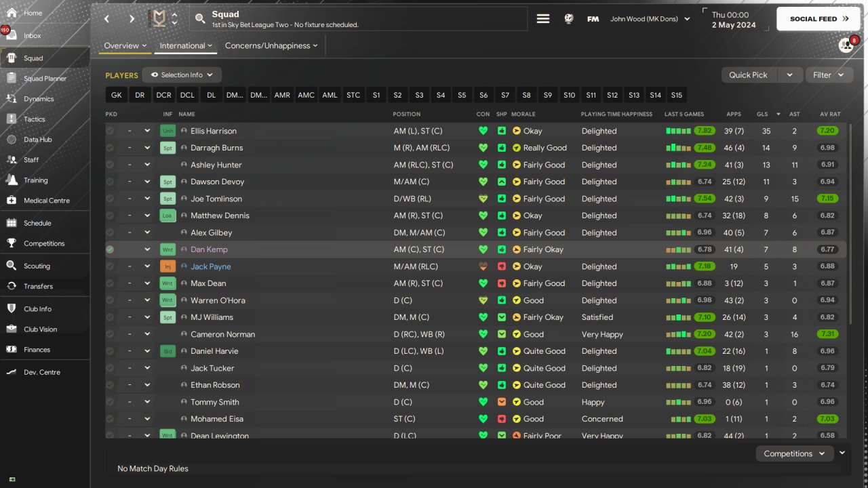This screenshot has width=868, height=488.
Task: Open the Competitions dropdown at bottom
Action: coord(794,453)
